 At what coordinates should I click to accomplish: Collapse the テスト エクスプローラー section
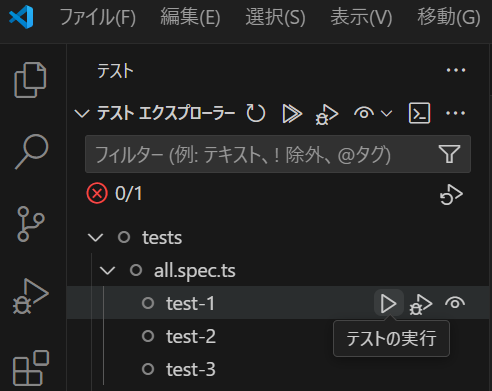(82, 114)
